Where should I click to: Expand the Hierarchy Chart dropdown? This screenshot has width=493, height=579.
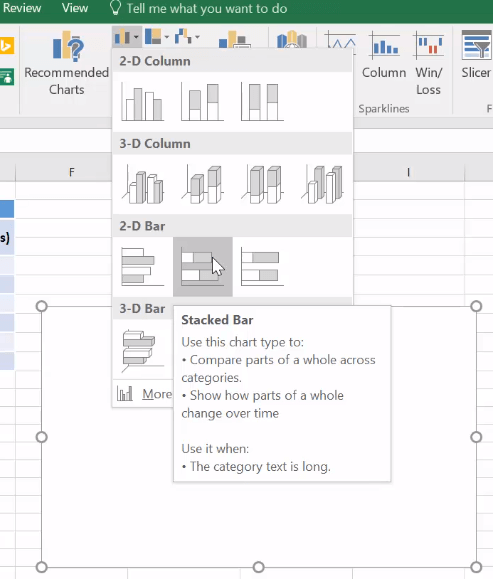pos(157,37)
